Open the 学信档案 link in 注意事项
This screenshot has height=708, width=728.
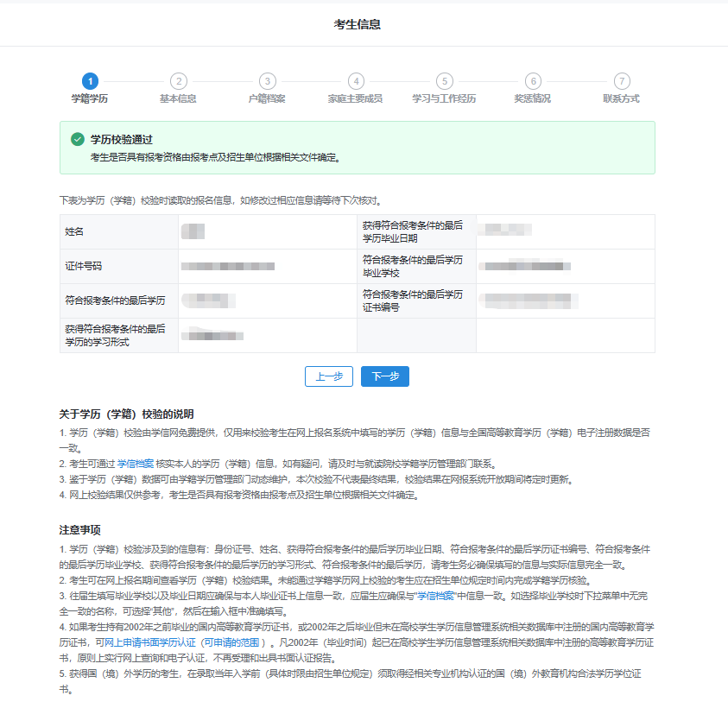[x=435, y=596]
